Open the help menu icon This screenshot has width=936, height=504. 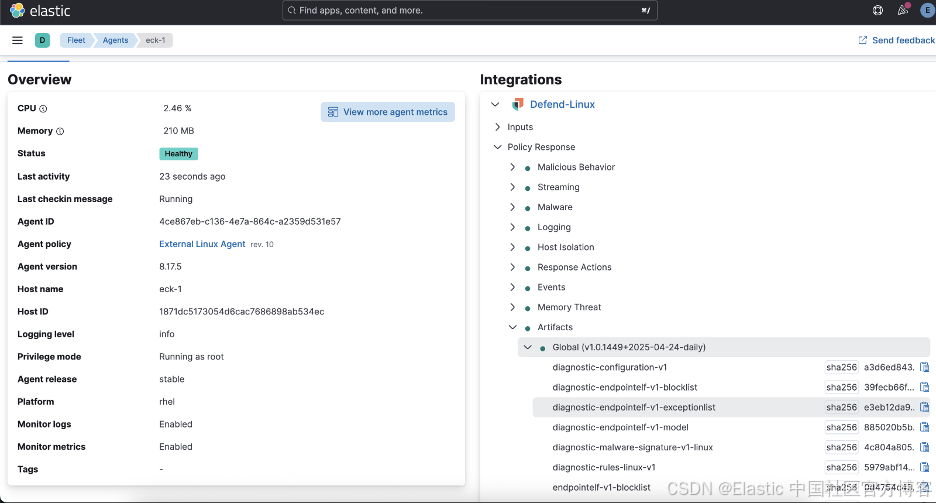(878, 10)
